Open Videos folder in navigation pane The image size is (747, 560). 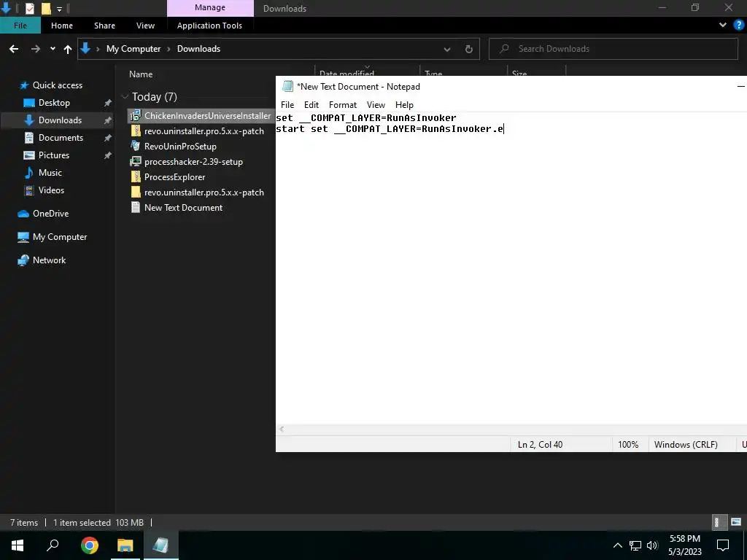pyautogui.click(x=51, y=190)
